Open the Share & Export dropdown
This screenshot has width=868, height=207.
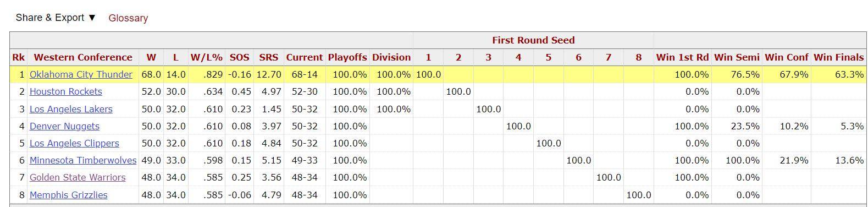coord(56,18)
